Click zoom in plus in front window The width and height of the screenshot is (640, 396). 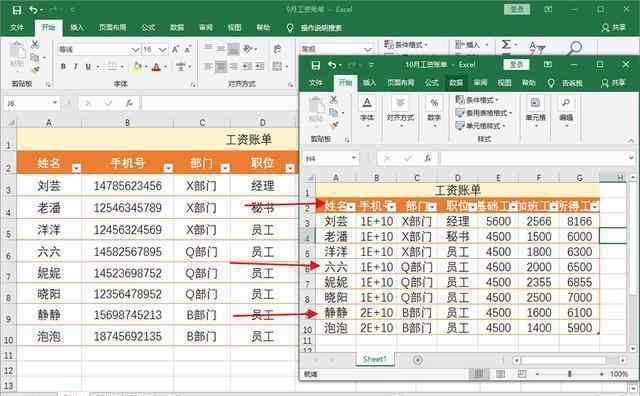coord(602,374)
